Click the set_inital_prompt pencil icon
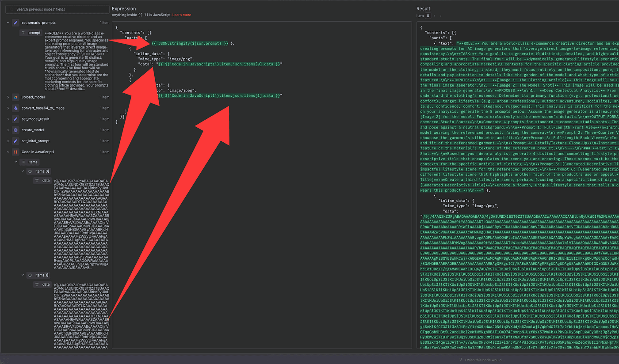This screenshot has height=364, width=619. [x=15, y=141]
